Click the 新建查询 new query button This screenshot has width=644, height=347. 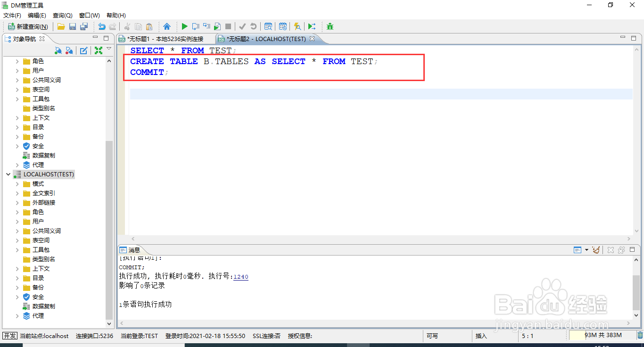pos(28,27)
